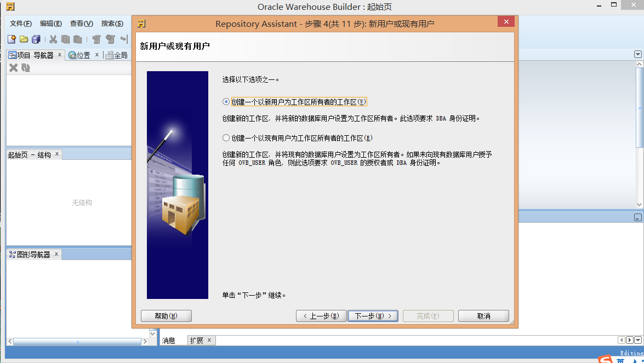Open the 编辑(E) menu
644x363 pixels.
51,24
